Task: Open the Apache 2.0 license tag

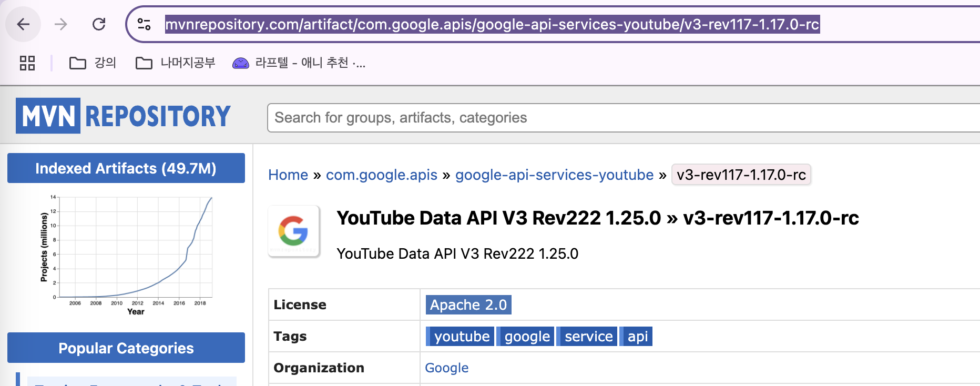Action: (x=468, y=305)
